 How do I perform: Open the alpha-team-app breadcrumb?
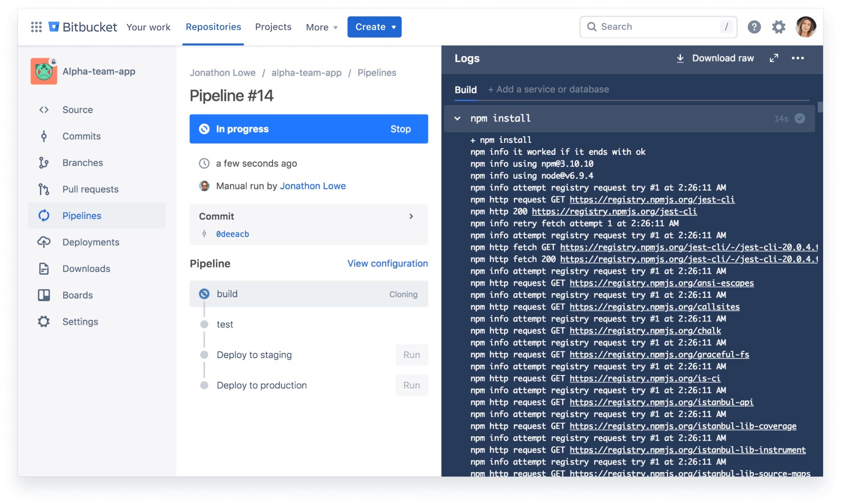coord(306,73)
